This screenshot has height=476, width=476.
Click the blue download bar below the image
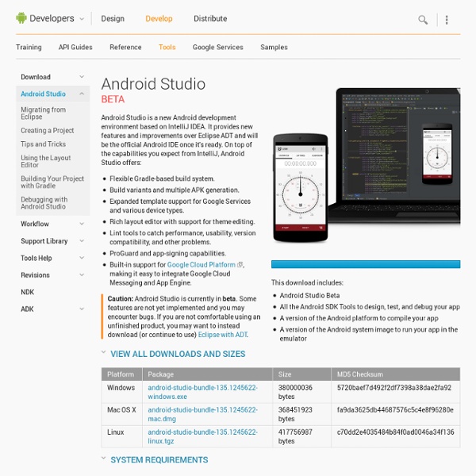point(366,264)
